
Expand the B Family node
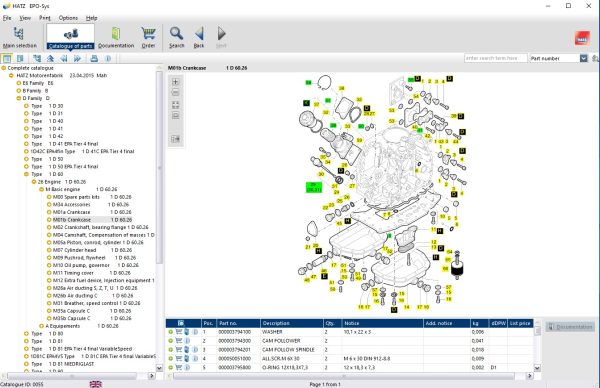point(18,91)
